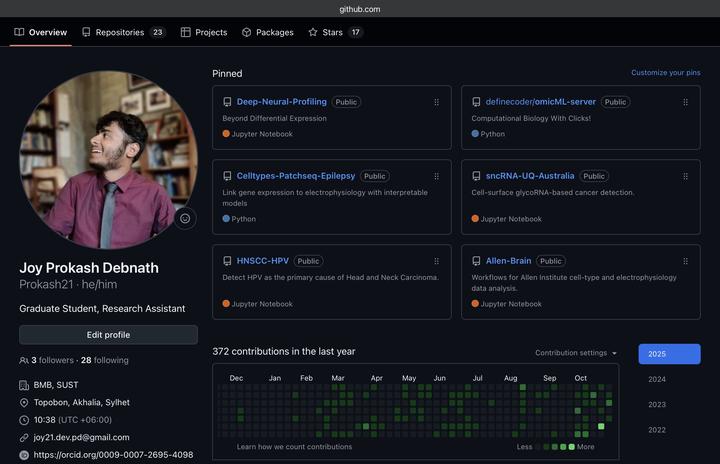Screen dimensions: 720x464
Task: Click the large profile avatar photo
Action: click(108, 160)
